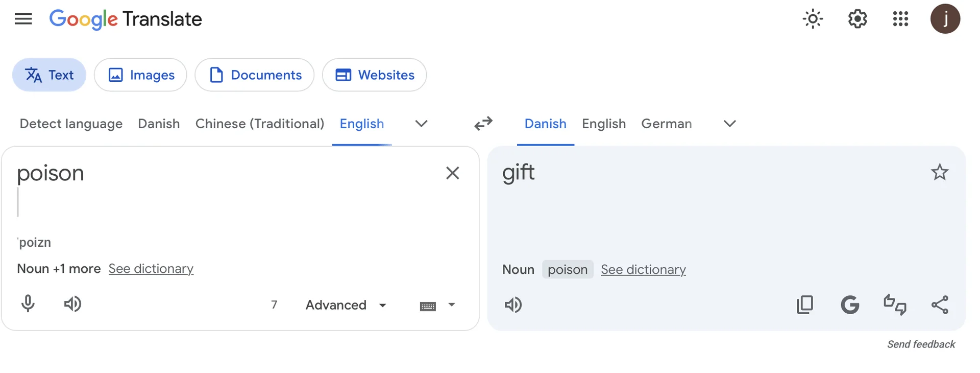Open the main hamburger menu
This screenshot has width=980, height=373.
[23, 19]
